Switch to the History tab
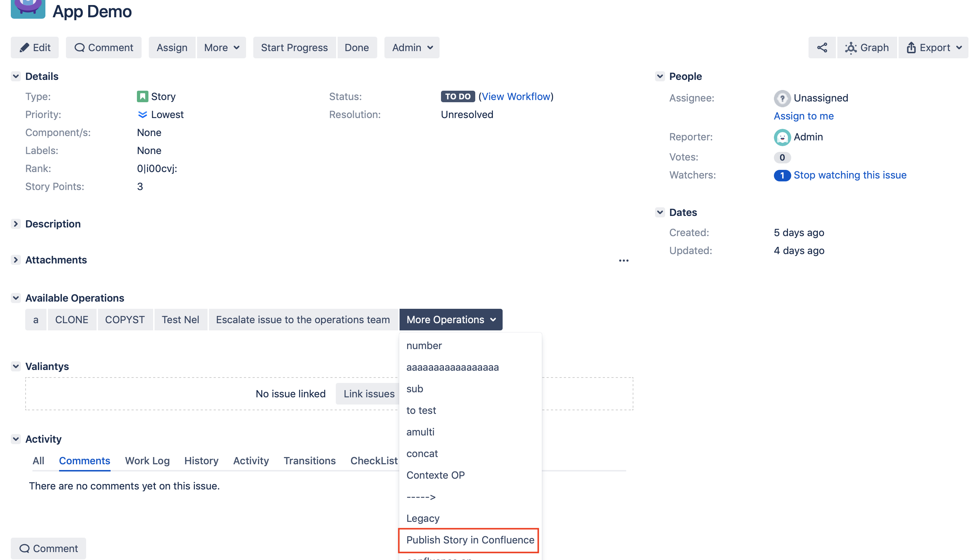 201,460
